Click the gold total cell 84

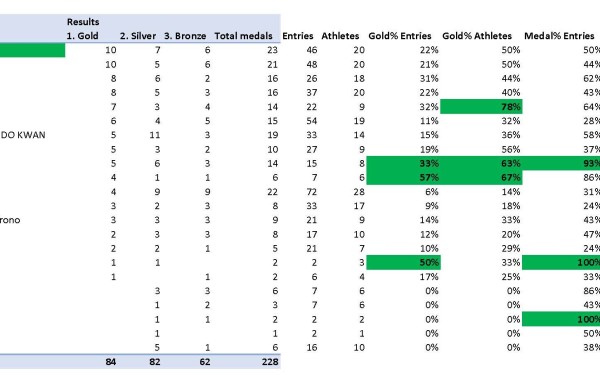point(111,362)
